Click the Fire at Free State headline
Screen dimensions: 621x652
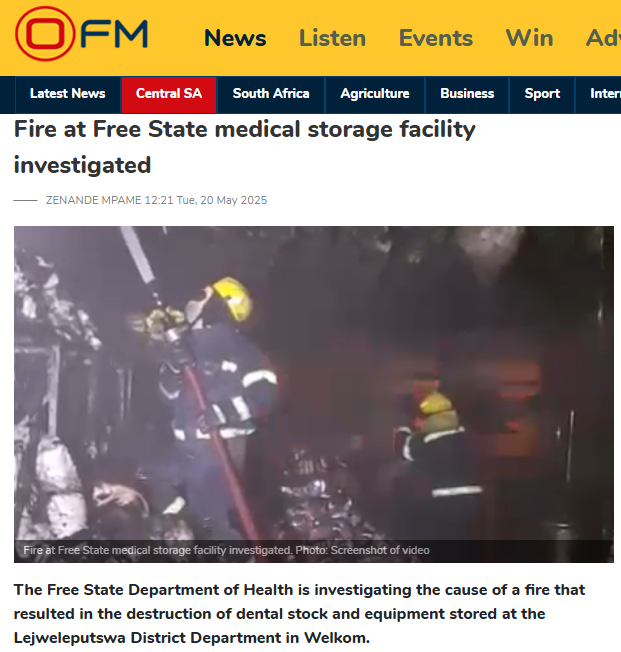point(245,147)
